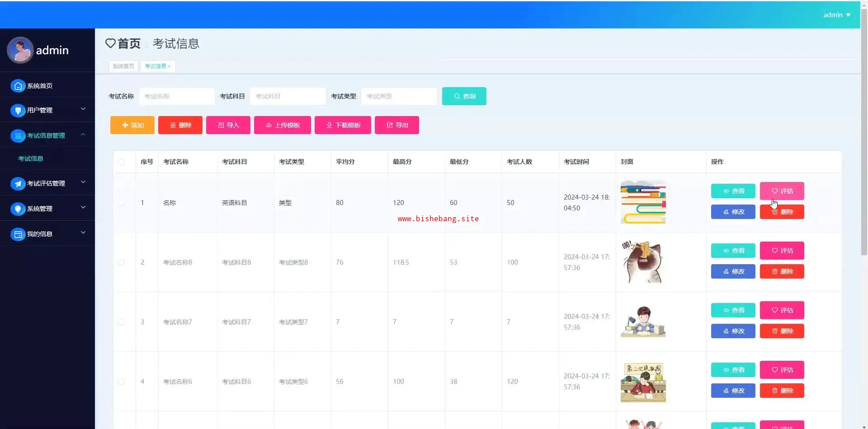The image size is (868, 429).
Task: Delete the 考试名称6 record
Action: point(782,391)
